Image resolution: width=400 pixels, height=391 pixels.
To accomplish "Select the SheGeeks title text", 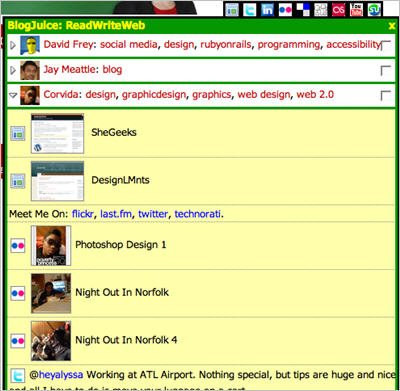I will [114, 132].
